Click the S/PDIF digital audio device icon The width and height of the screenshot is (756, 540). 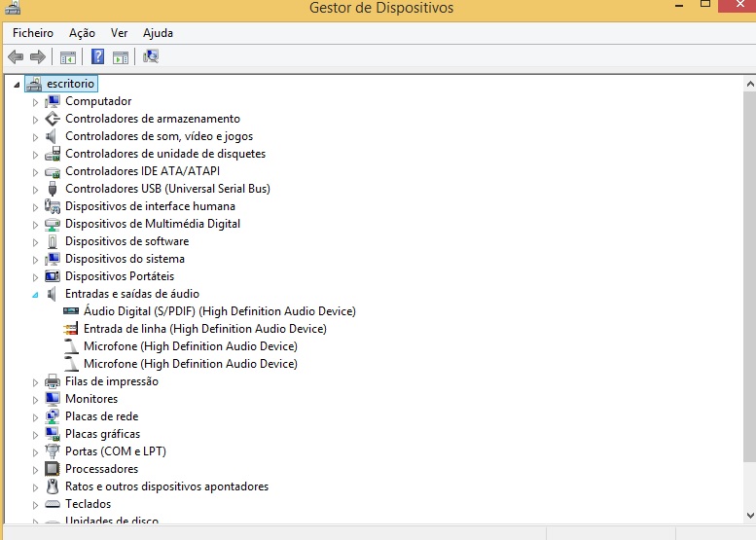pos(71,311)
